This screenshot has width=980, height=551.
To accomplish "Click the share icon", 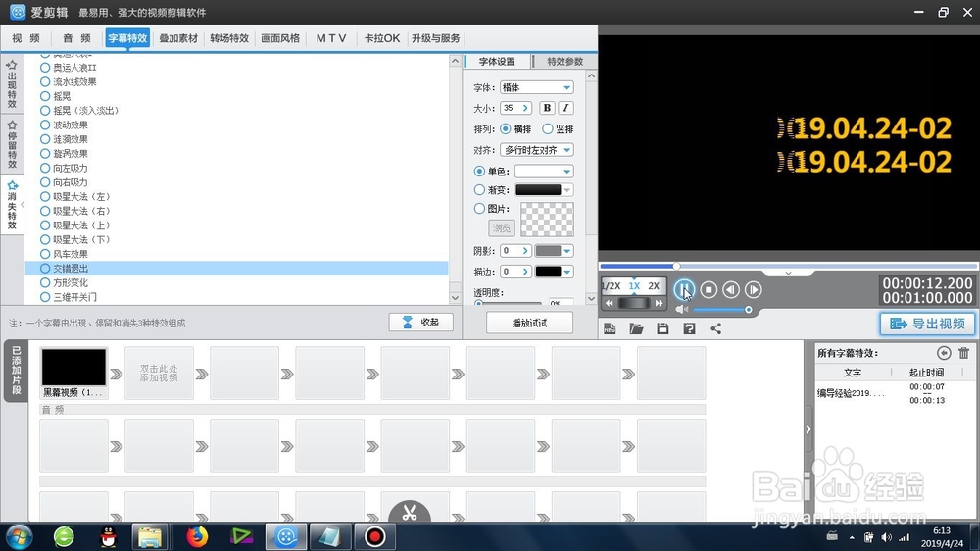I will [715, 328].
